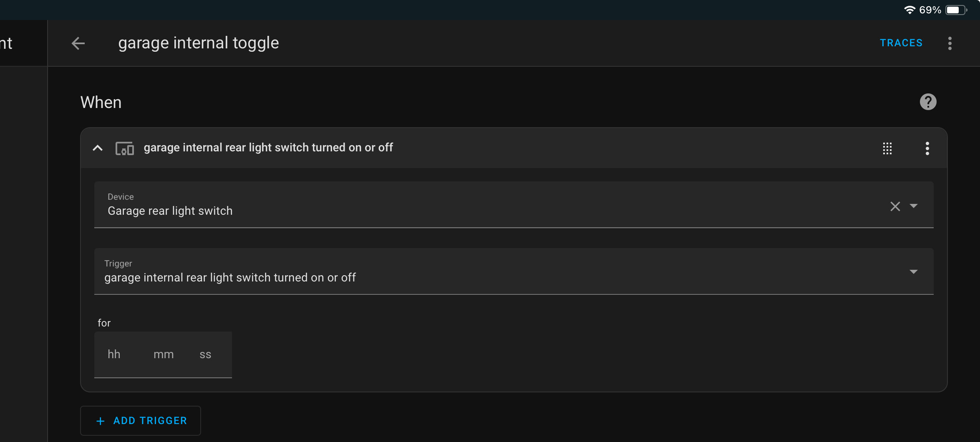980x442 pixels.
Task: Click the Add Trigger button
Action: click(141, 421)
